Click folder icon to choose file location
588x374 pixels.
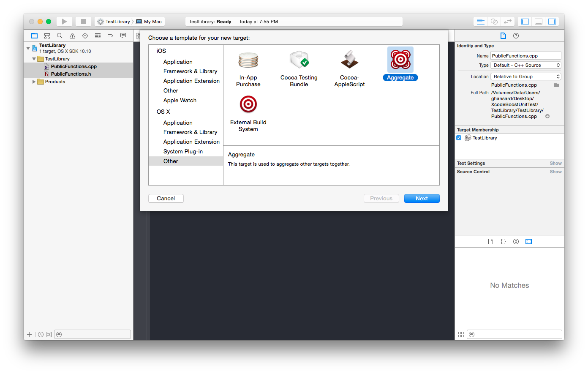557,85
